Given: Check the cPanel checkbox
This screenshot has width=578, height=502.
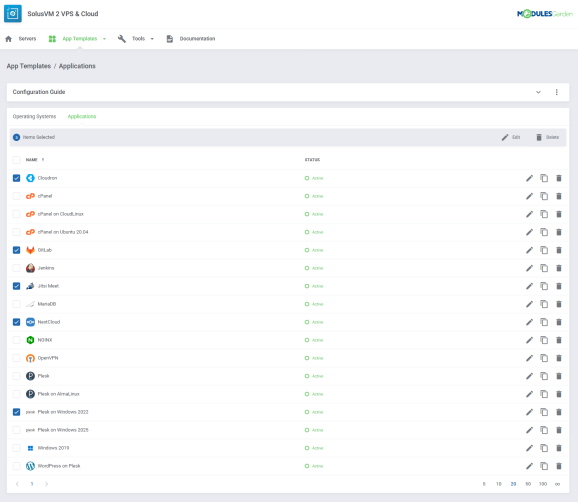Looking at the screenshot, I should coord(17,196).
